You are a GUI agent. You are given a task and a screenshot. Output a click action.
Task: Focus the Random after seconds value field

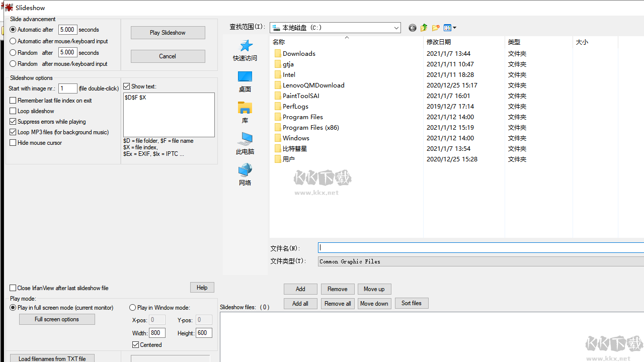67,52
